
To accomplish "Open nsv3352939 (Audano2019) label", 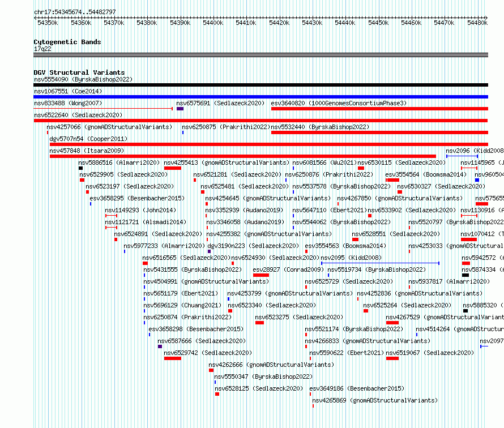I will point(244,210).
